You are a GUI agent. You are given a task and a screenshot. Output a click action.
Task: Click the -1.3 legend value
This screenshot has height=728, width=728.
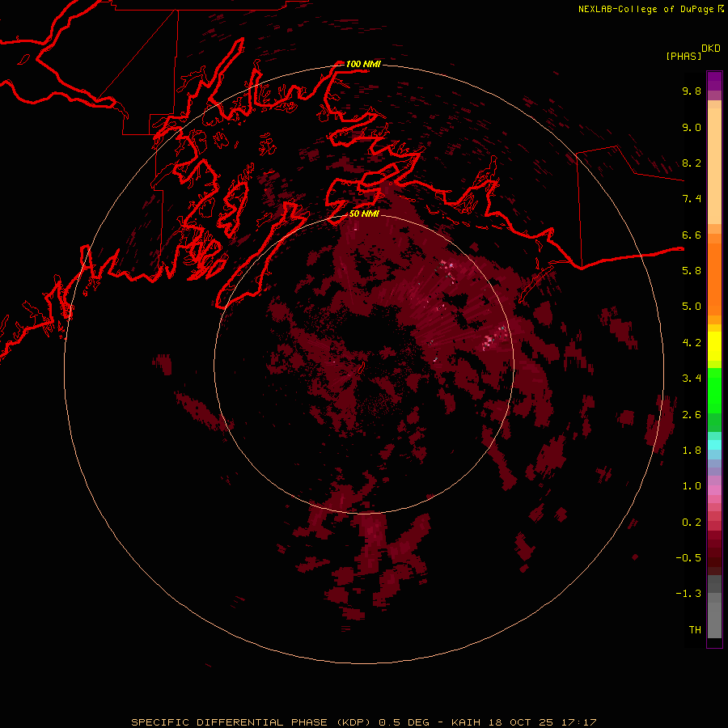tap(688, 594)
